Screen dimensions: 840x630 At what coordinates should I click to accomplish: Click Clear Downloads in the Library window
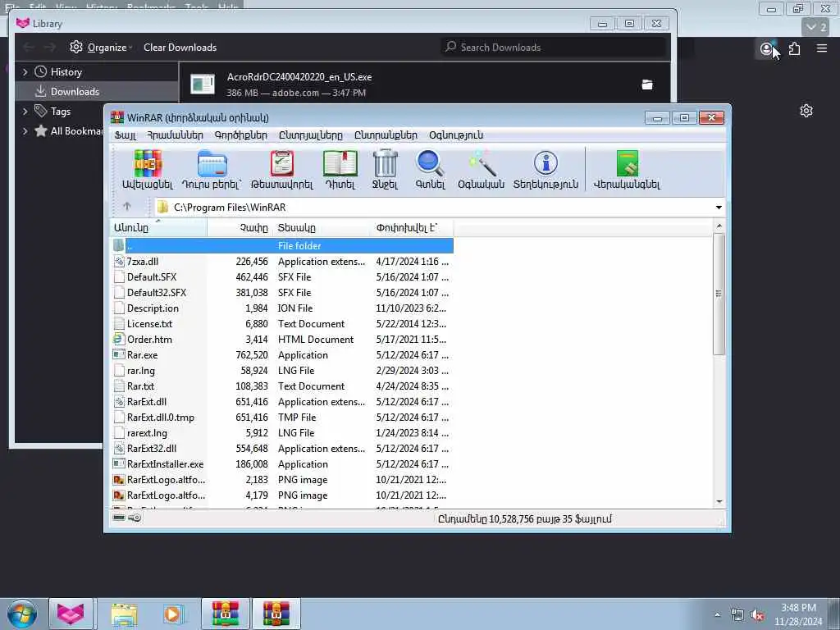pos(180,47)
